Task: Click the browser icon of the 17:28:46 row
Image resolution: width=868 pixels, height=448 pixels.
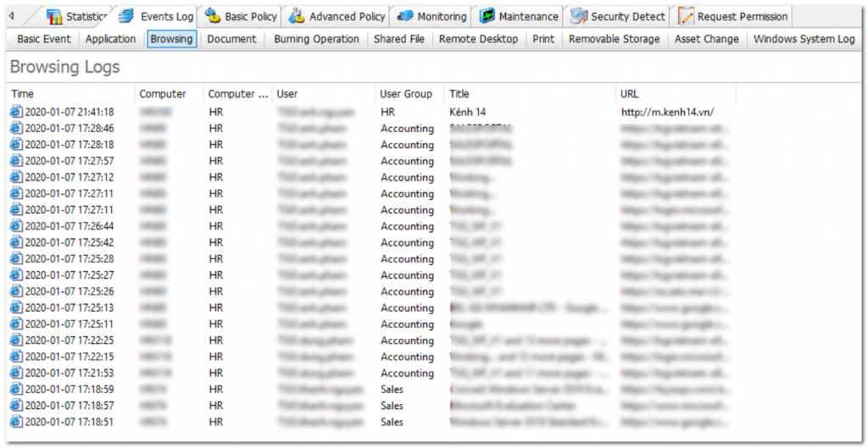Action: [x=17, y=129]
